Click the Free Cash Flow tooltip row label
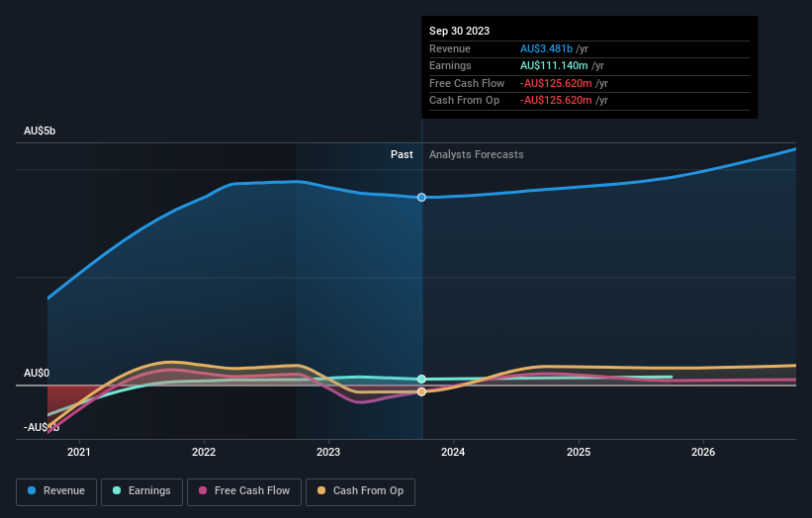812x518 pixels. coord(467,83)
